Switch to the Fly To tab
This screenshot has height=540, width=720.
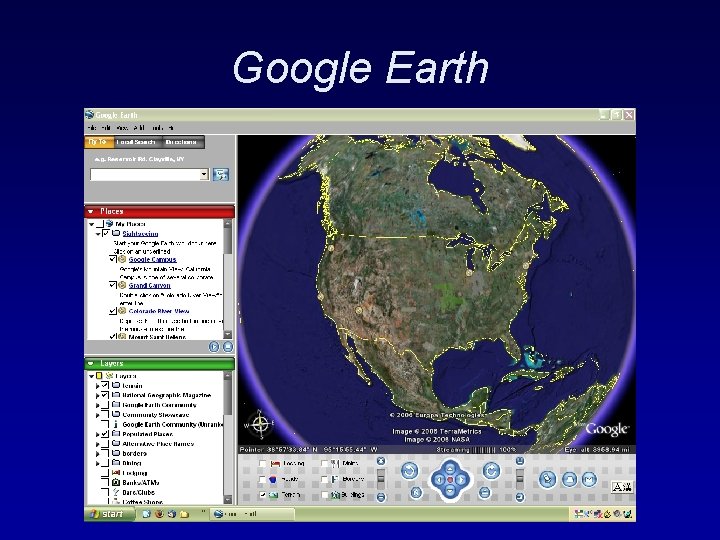coord(99,142)
